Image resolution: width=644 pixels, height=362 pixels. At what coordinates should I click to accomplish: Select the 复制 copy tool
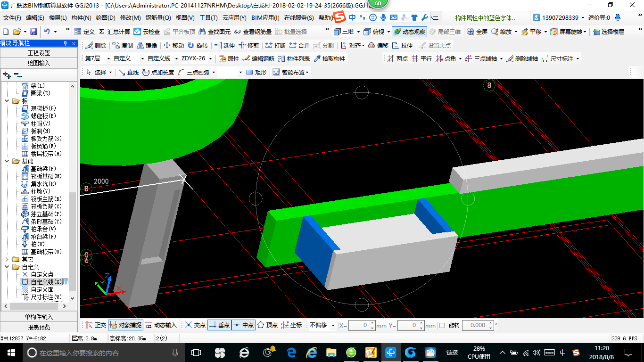tap(123, 46)
